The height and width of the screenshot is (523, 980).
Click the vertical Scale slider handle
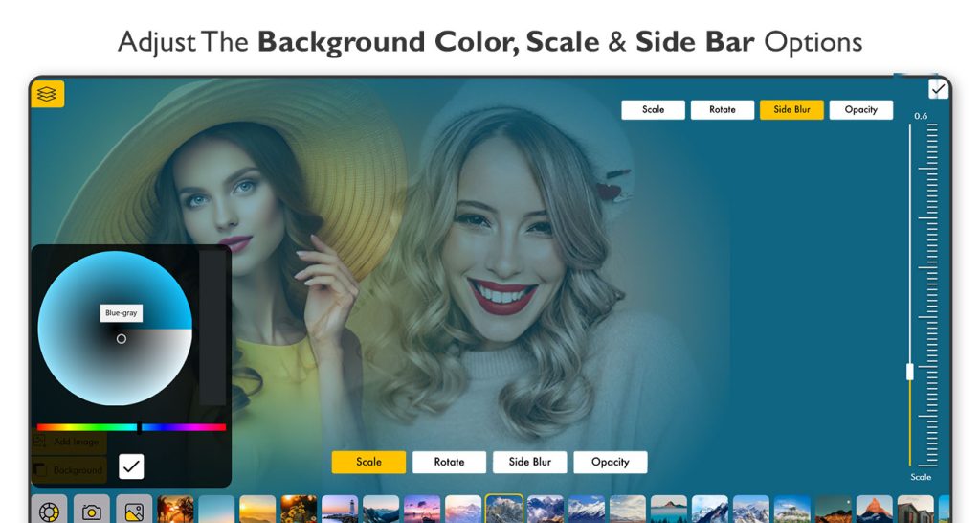(910, 372)
